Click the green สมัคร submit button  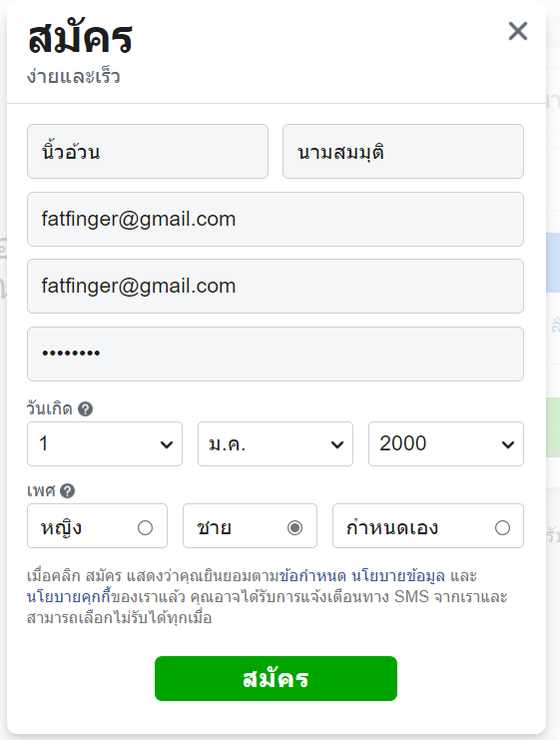[276, 678]
